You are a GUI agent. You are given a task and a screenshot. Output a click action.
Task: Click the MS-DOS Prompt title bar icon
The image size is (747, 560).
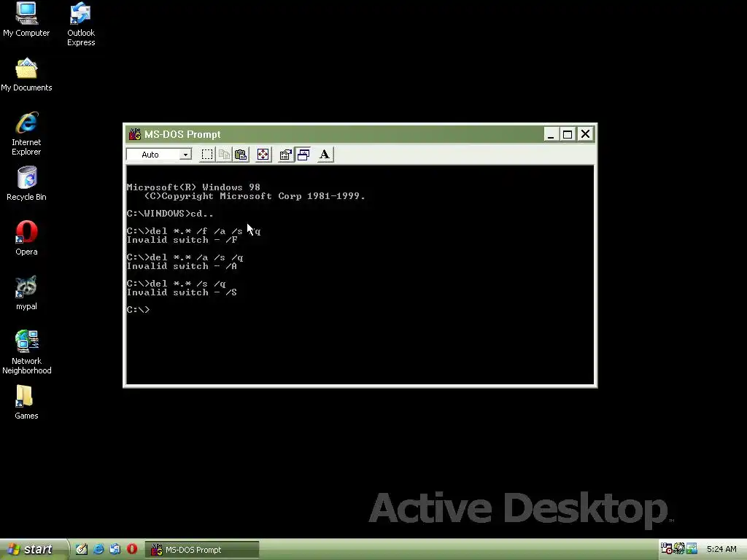pyautogui.click(x=135, y=134)
